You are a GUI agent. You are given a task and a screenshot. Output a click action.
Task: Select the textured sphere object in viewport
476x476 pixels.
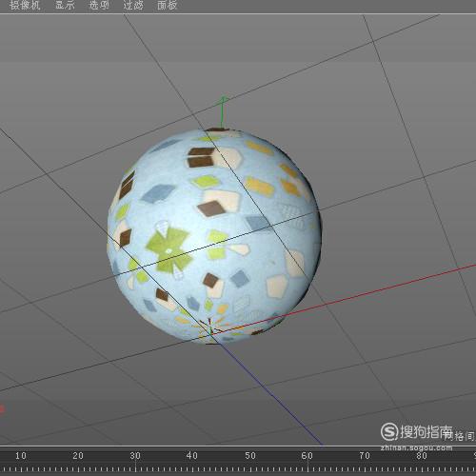214,236
